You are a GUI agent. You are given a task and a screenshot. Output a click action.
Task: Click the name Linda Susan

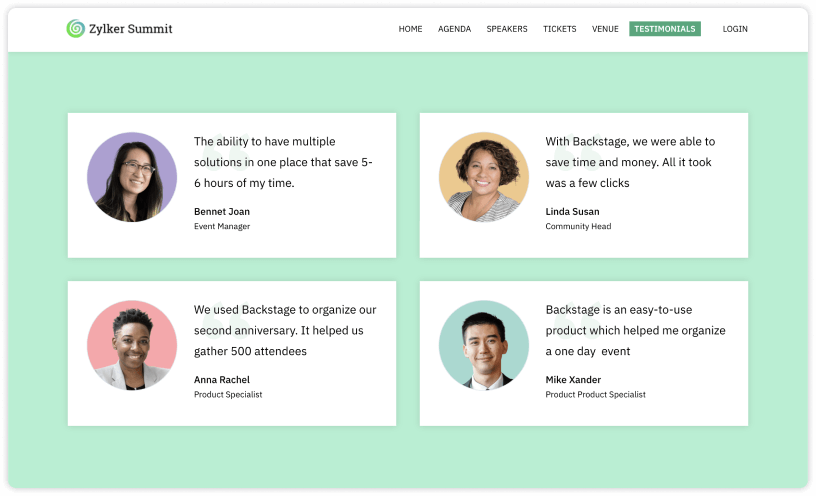[x=573, y=212]
